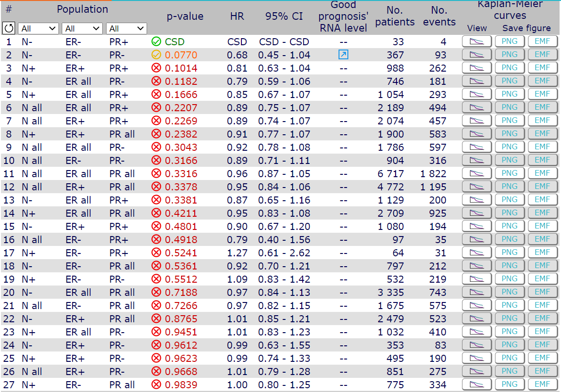Image resolution: width=561 pixels, height=392 pixels.
Task: Save row 14 figure as EMF
Action: point(543,213)
